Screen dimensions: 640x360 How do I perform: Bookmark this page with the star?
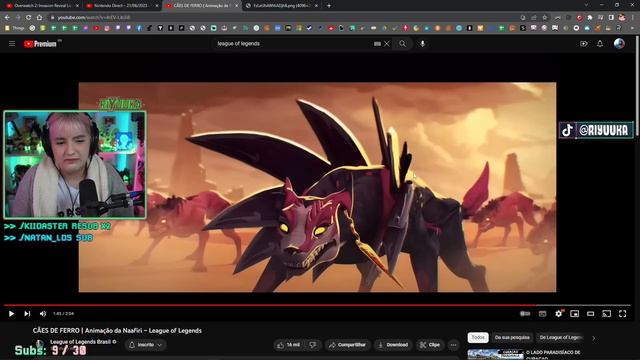tap(544, 17)
